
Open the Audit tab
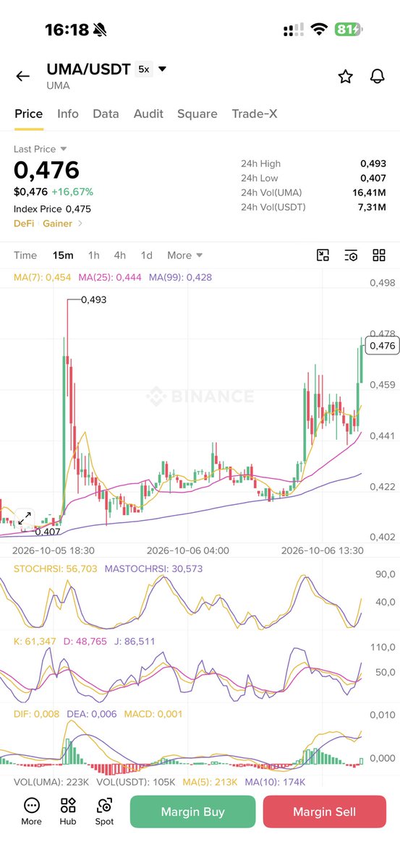[148, 114]
